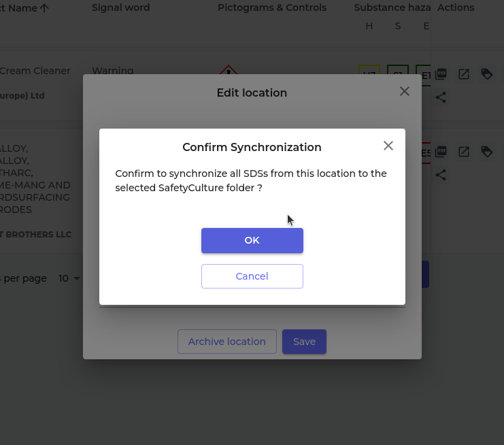
Task: Open alloy electrodes SDS in new window icon
Action: pos(464,152)
